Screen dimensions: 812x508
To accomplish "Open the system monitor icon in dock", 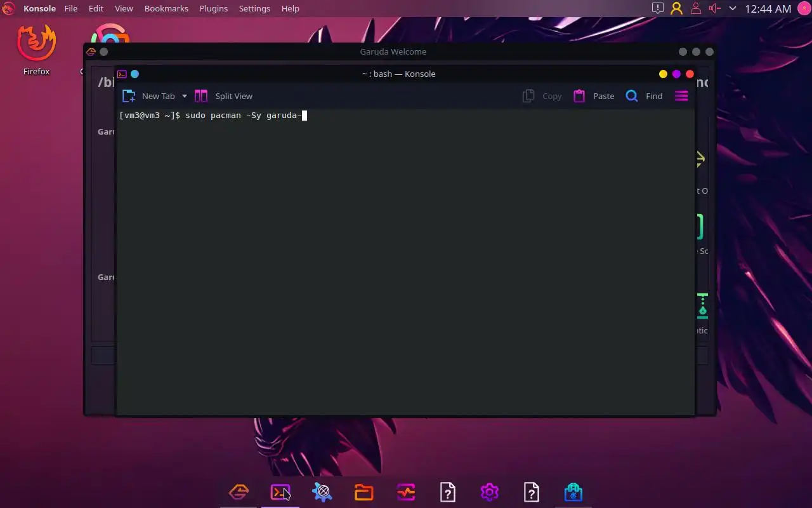I will coord(406,492).
